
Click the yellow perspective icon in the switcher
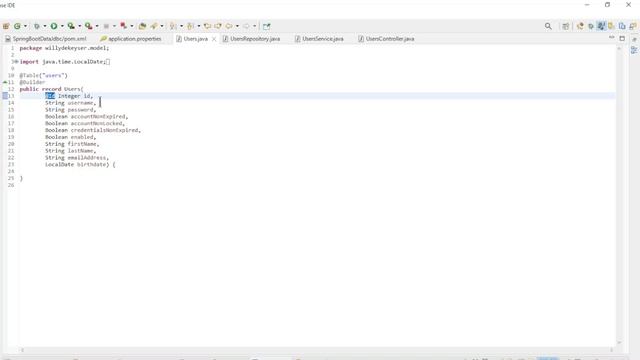point(611,26)
